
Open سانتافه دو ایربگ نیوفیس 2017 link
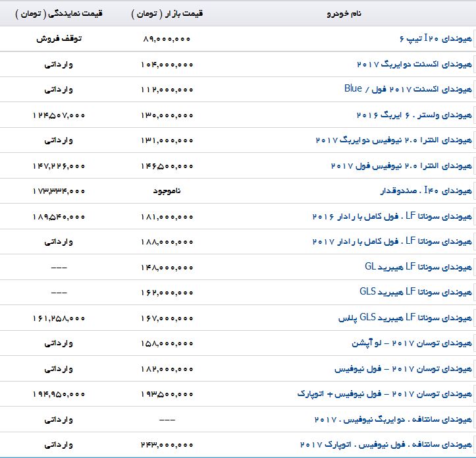coord(393,420)
